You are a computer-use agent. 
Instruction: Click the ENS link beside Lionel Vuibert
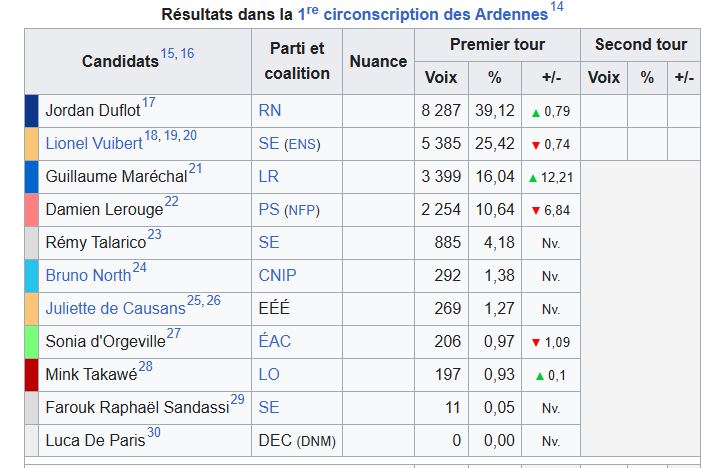(x=303, y=145)
